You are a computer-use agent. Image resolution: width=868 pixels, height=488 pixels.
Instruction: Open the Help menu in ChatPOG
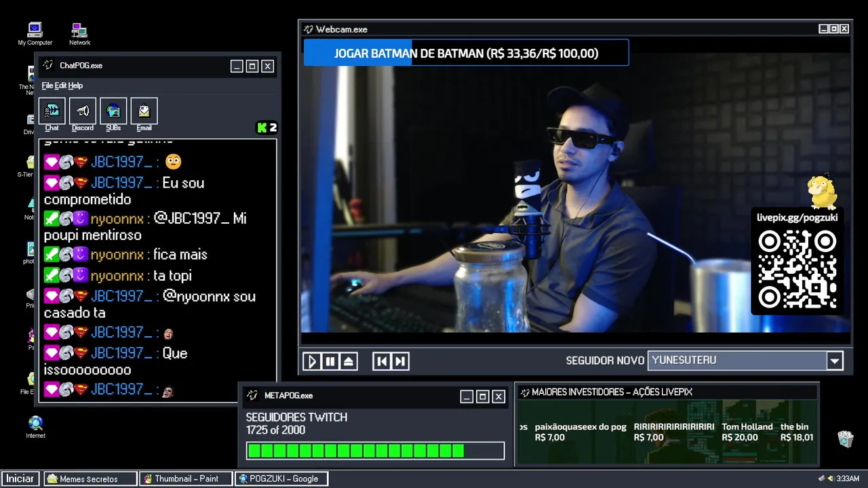[x=75, y=85]
